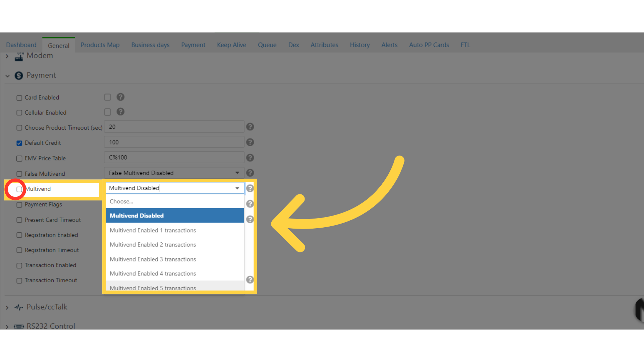Choose Multivend Enabled 2 transactions

point(175,245)
